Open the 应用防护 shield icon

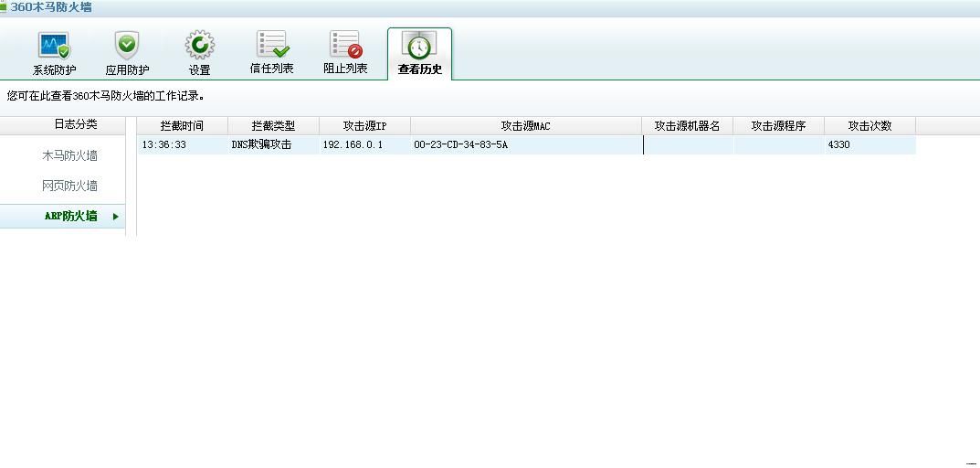click(127, 46)
